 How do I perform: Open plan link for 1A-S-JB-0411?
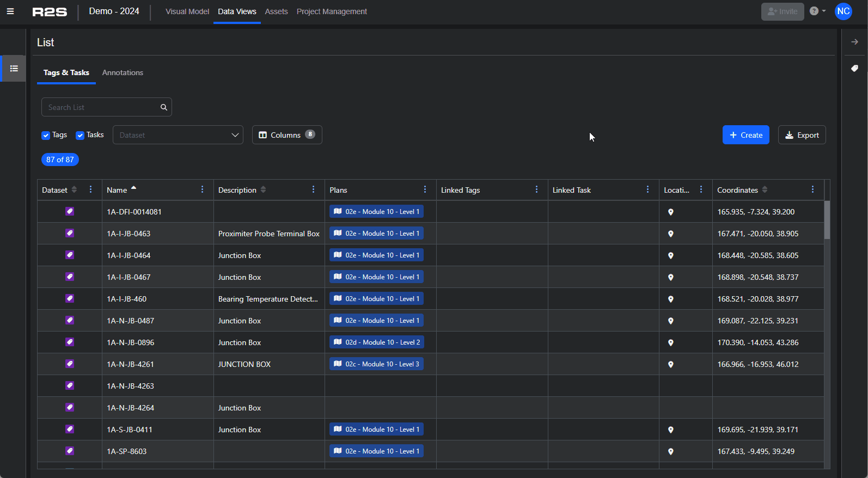tap(376, 430)
